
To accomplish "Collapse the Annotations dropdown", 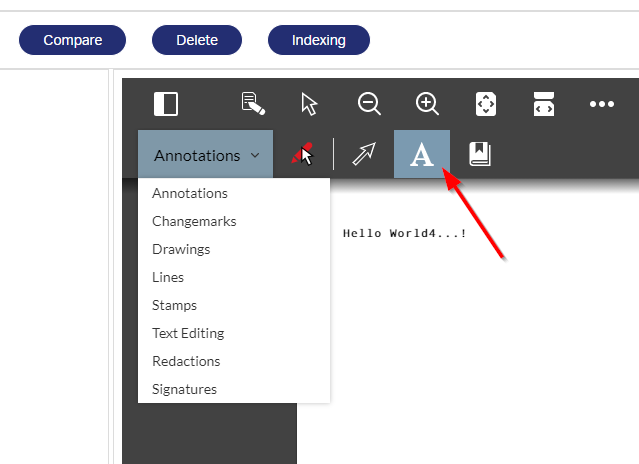I will [x=206, y=155].
